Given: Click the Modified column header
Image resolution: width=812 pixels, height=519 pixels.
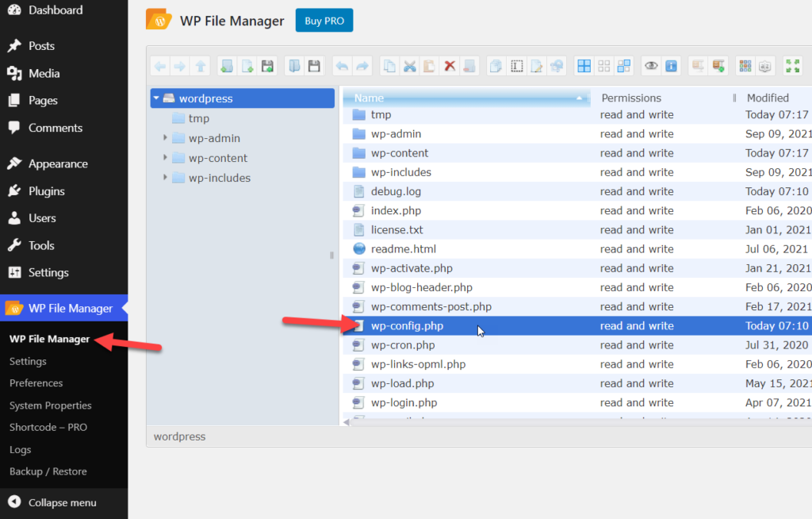Looking at the screenshot, I should coord(768,98).
